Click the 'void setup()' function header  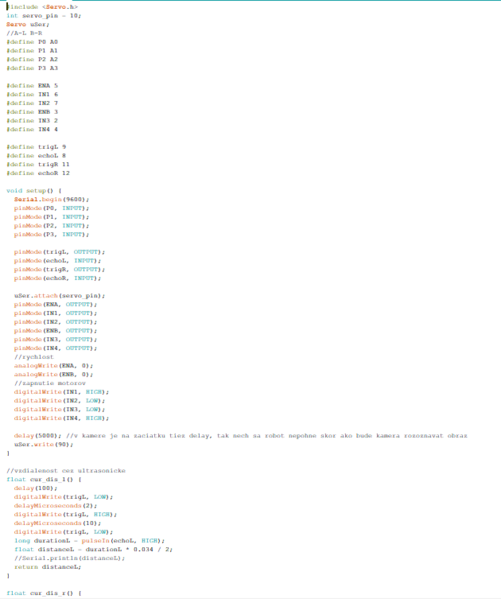[34, 191]
